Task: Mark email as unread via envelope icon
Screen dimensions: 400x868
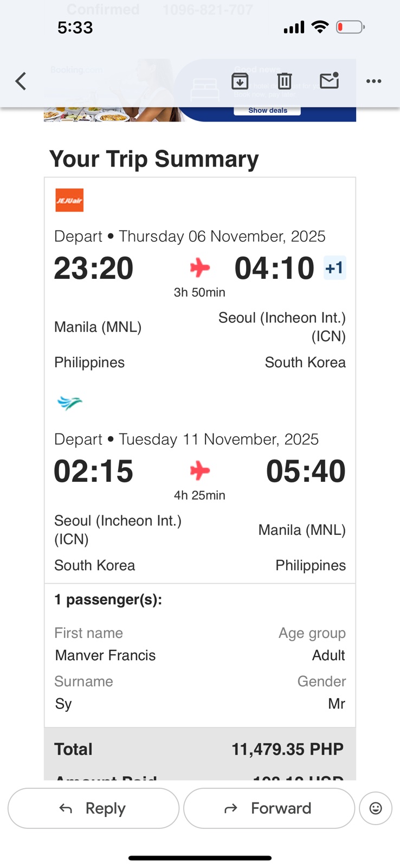Action: click(x=329, y=81)
